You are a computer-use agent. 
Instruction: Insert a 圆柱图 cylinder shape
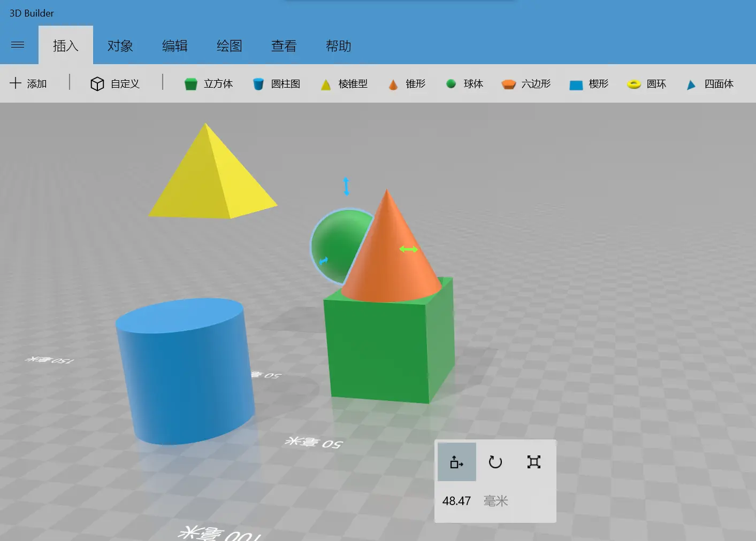tap(276, 83)
